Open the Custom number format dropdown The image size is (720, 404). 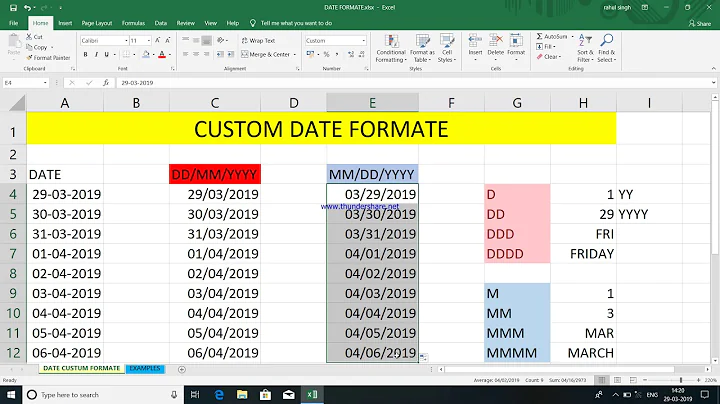click(363, 40)
